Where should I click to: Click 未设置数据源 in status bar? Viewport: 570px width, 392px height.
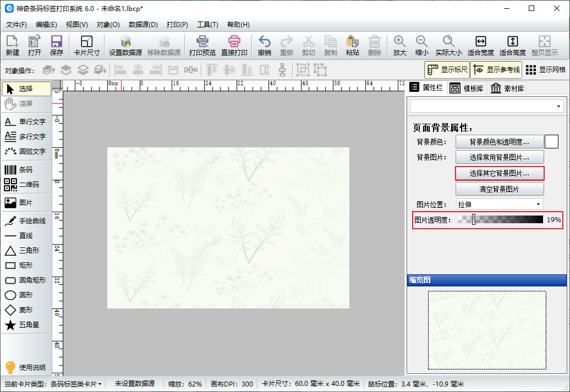135,384
